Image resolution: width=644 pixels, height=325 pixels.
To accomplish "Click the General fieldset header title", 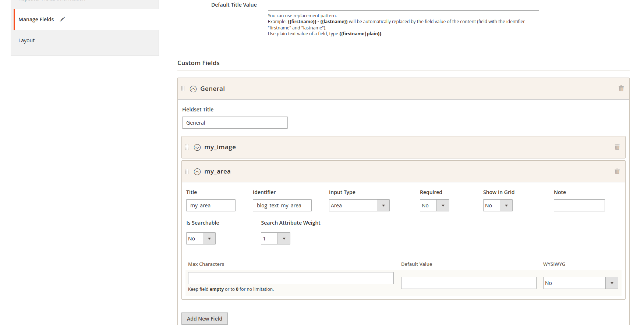I will click(212, 89).
